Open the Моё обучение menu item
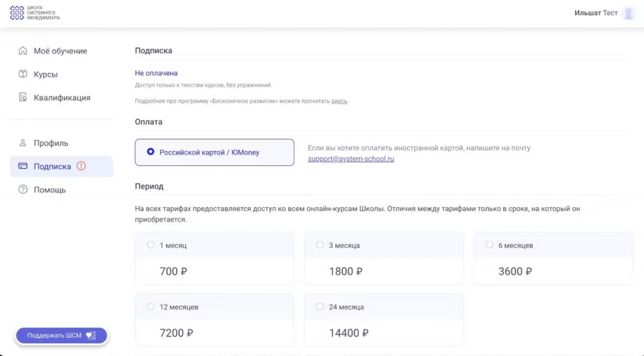This screenshot has width=644, height=356. click(x=60, y=51)
